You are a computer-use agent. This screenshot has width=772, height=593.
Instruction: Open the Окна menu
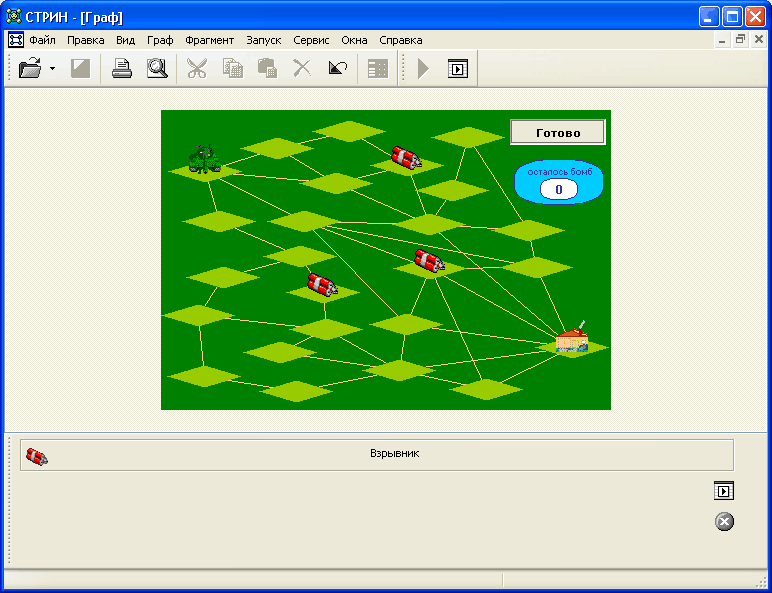click(x=354, y=40)
